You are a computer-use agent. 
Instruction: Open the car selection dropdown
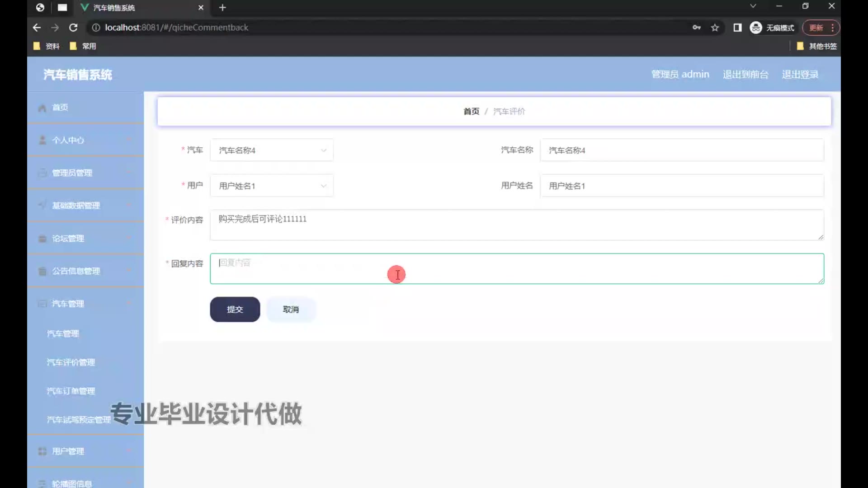pos(271,150)
